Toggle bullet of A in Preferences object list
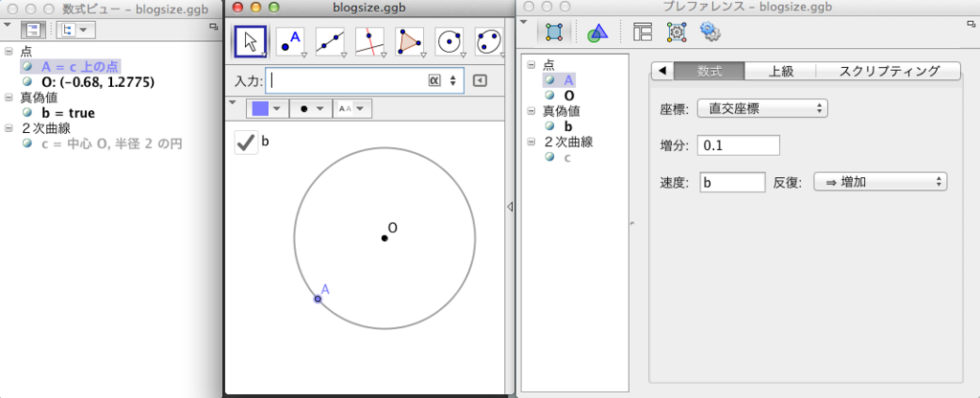Image resolution: width=980 pixels, height=398 pixels. (549, 80)
